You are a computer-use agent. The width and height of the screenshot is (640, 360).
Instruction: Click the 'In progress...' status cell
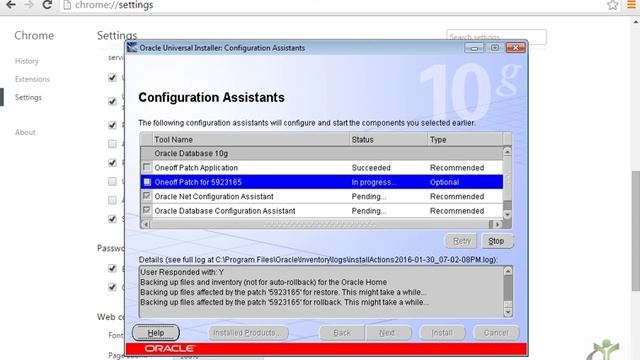click(374, 182)
